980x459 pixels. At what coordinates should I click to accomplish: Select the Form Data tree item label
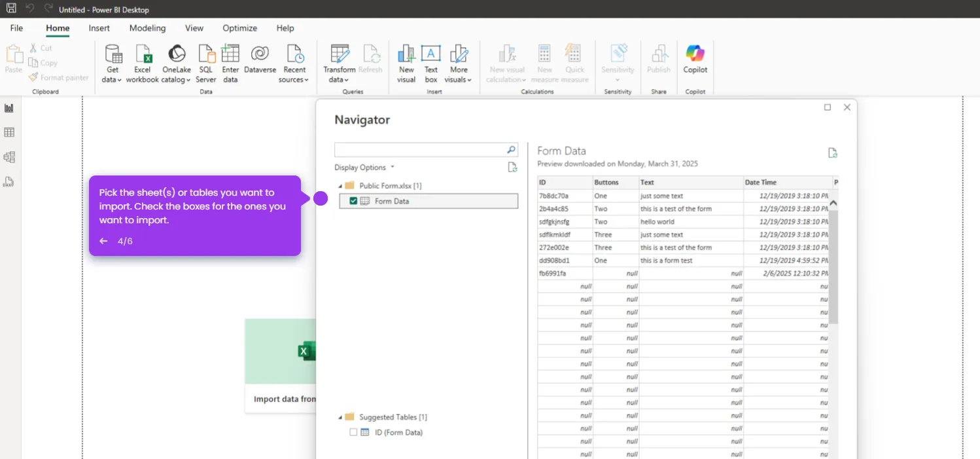coord(392,201)
